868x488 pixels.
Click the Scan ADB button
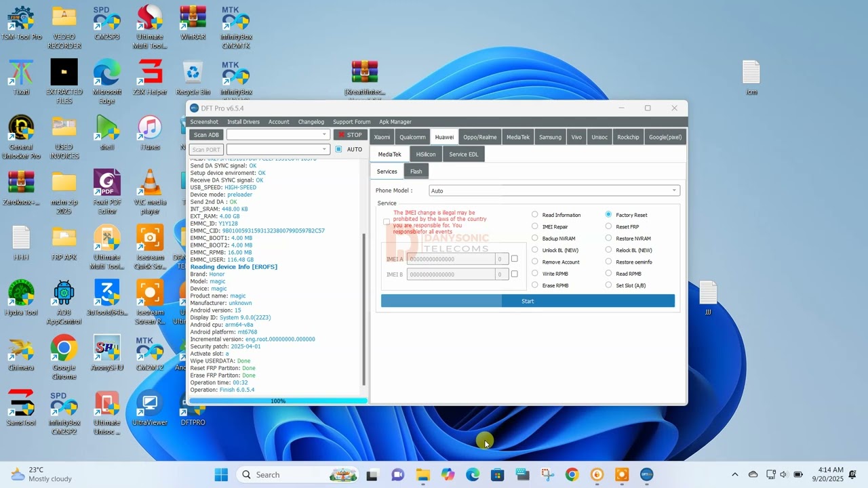pyautogui.click(x=206, y=135)
